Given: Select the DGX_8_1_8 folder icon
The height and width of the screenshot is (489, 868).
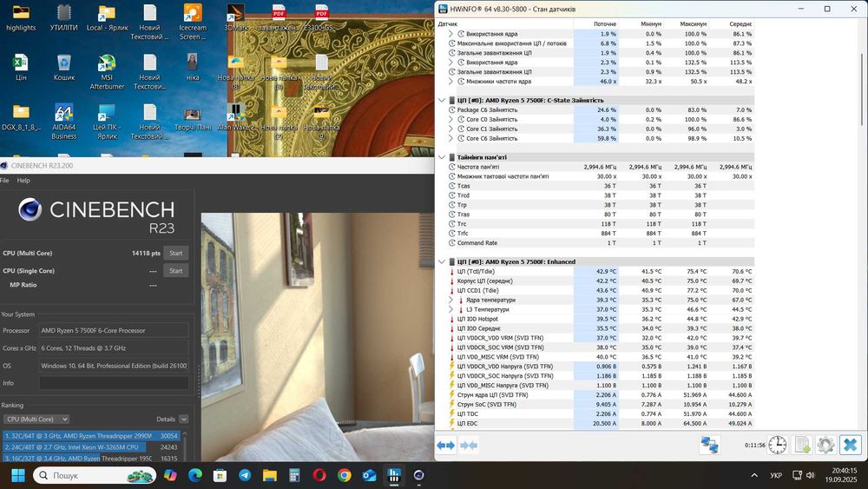Looking at the screenshot, I should click(x=21, y=117).
